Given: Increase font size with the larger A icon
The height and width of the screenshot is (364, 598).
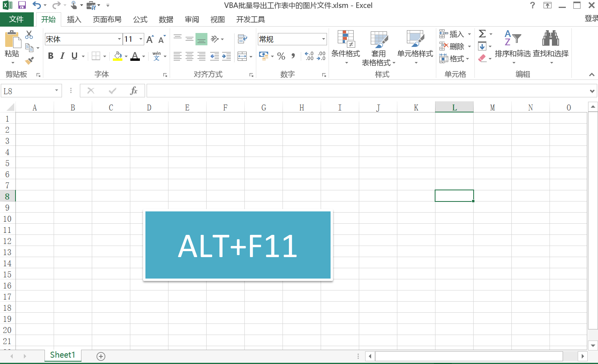Looking at the screenshot, I should (150, 39).
